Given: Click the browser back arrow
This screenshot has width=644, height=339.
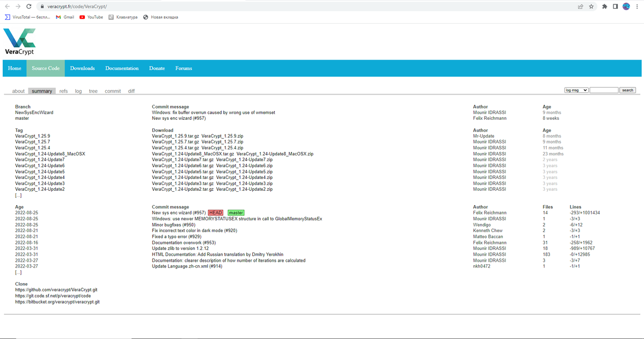Looking at the screenshot, I should tap(6, 6).
